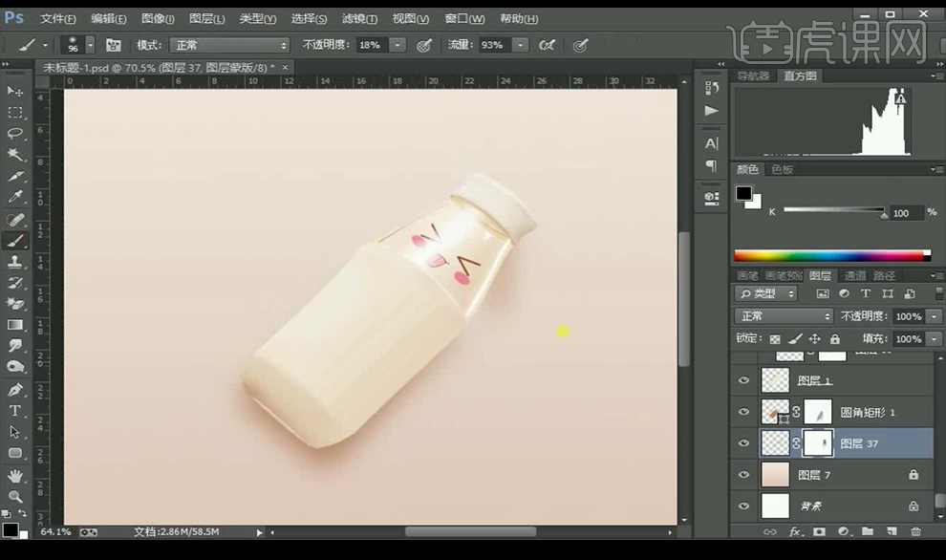Choose the Hand tool
The height and width of the screenshot is (560, 946).
pos(15,475)
